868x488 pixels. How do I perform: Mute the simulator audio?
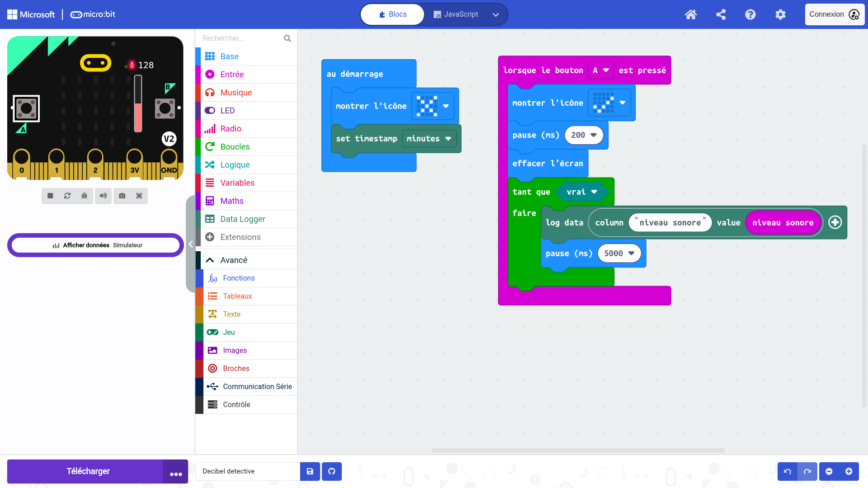coord(104,196)
